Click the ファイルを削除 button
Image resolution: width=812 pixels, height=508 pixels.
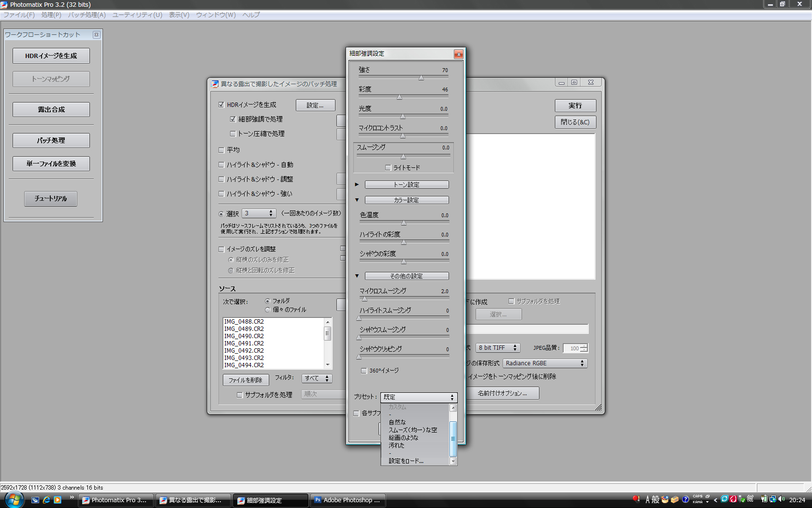246,380
